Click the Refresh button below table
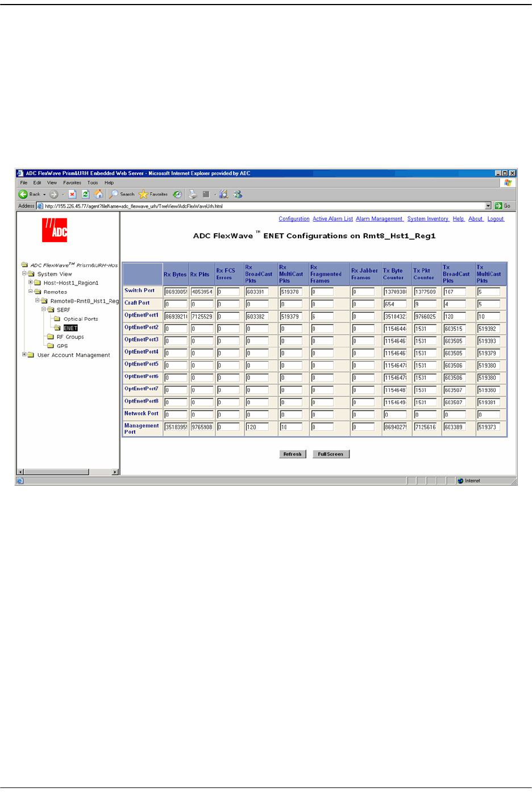This screenshot has height=792, width=532. (x=293, y=454)
